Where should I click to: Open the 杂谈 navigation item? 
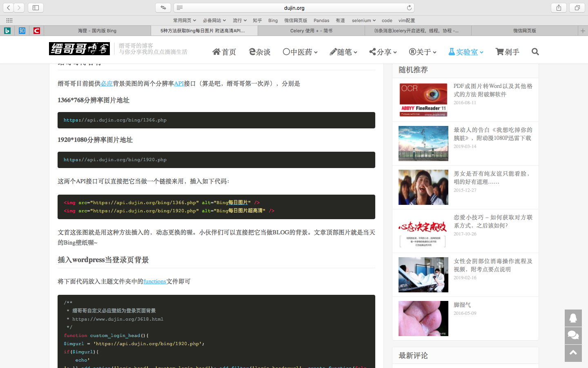tap(260, 52)
